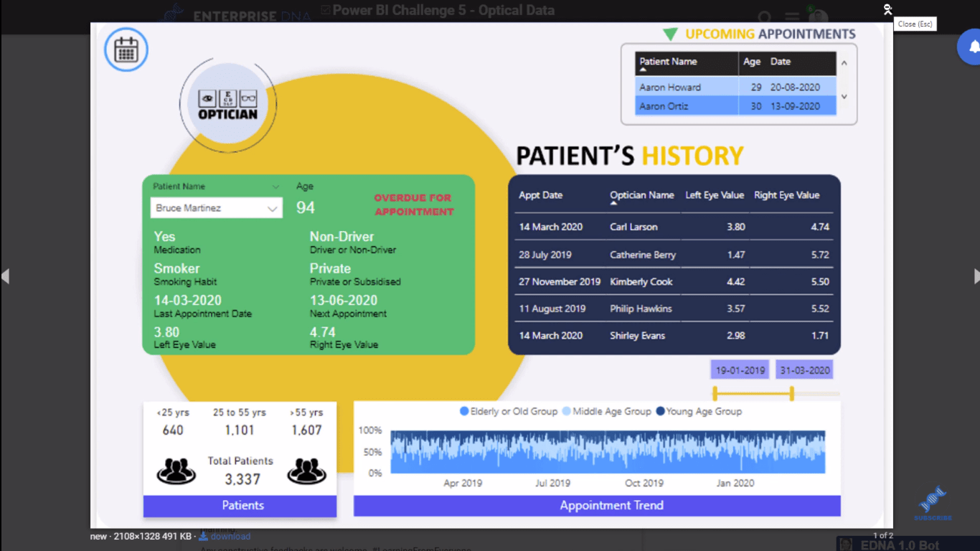Sort history table by Optician Name column
This screenshot has height=551, width=980.
pyautogui.click(x=641, y=195)
